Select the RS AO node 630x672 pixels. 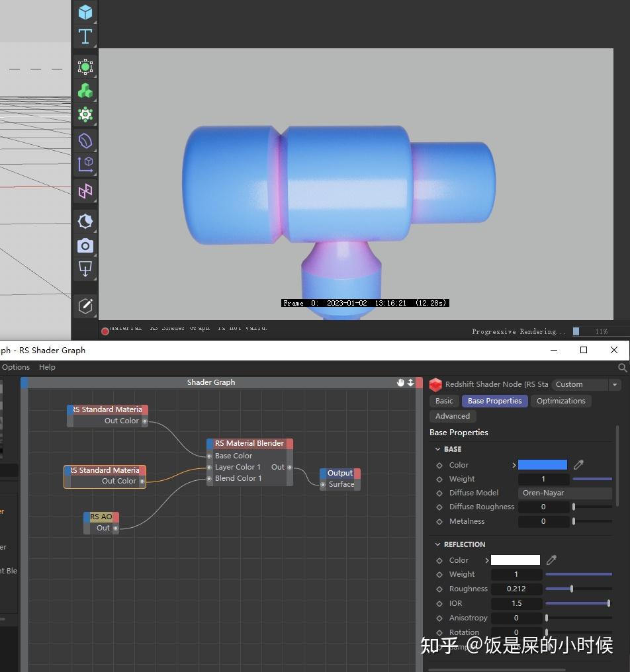101,517
